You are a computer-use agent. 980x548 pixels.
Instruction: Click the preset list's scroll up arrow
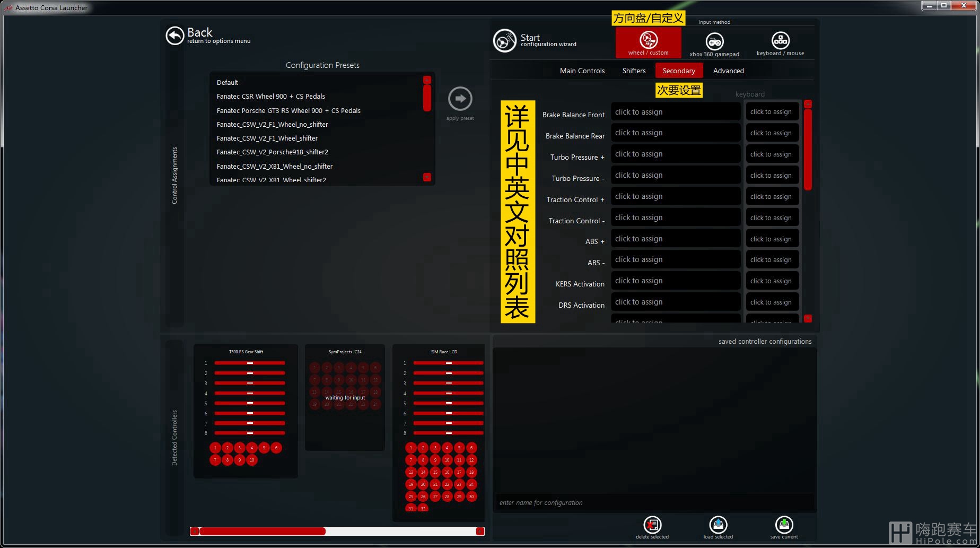coord(427,80)
